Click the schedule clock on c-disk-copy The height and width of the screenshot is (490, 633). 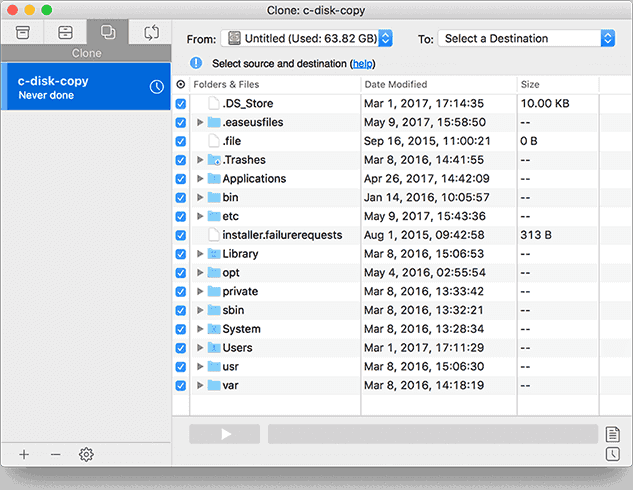[156, 88]
